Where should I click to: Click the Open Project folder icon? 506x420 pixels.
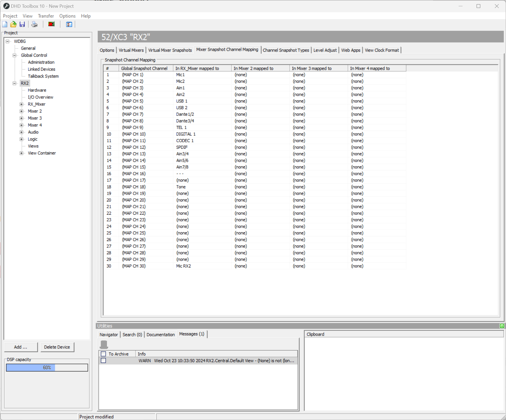tap(13, 24)
